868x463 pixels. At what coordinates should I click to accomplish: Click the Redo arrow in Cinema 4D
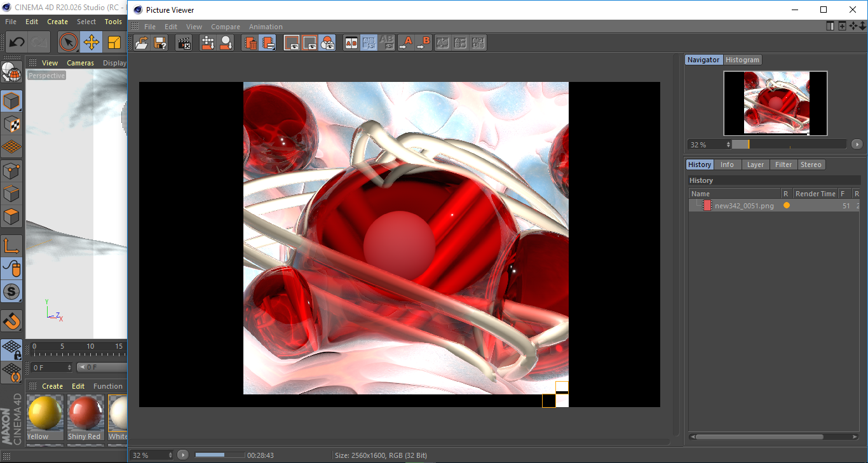click(x=39, y=43)
